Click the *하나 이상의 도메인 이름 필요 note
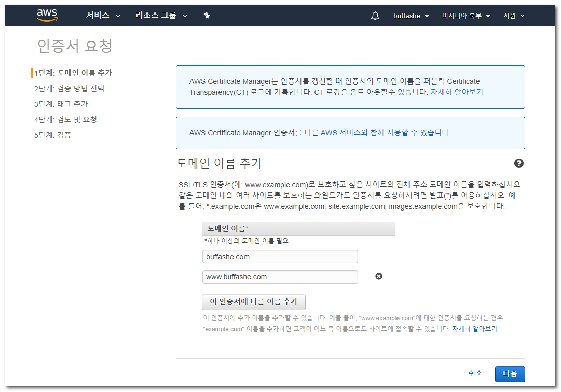Screen dimensions: 561x392 [246, 241]
